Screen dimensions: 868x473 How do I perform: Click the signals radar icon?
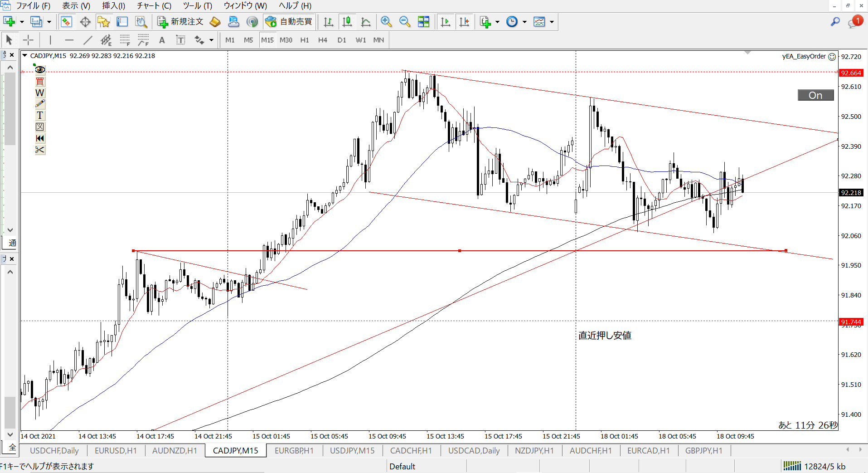252,21
